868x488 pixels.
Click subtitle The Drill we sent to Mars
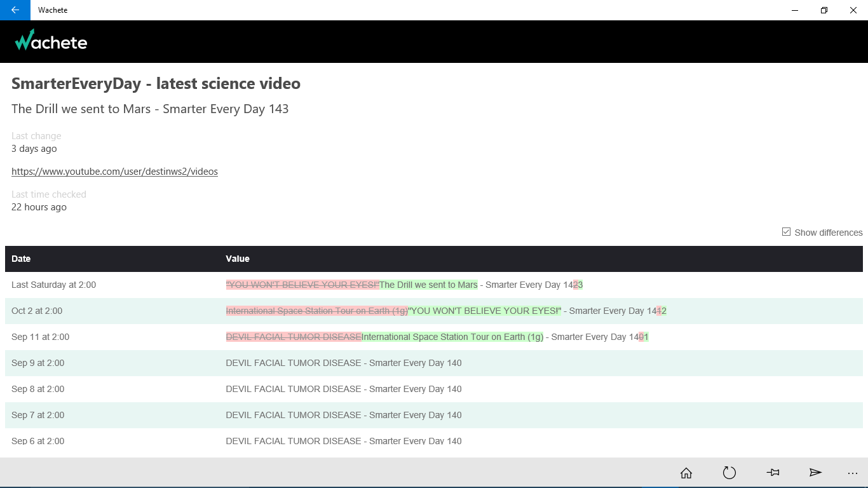150,109
